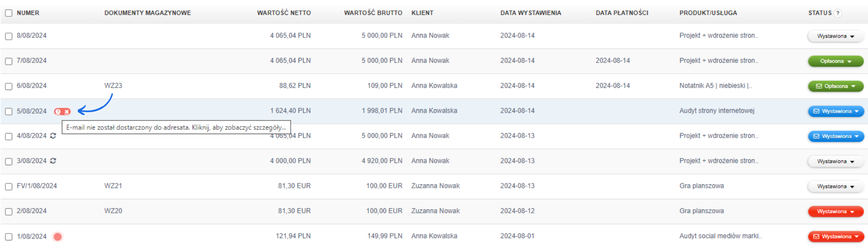The image size is (868, 249).
Task: Open warehouse document WZ23
Action: click(x=113, y=86)
